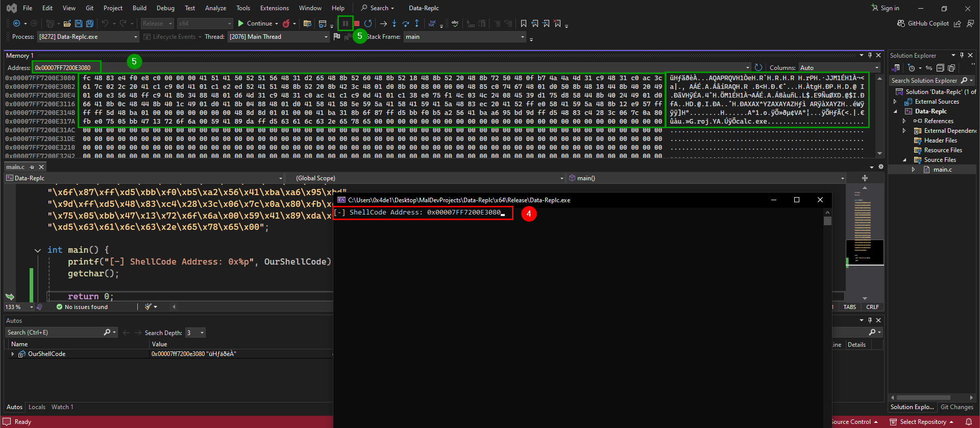Open the Search Depth dropdown
Screen dimensions: 980x428
tap(195, 332)
